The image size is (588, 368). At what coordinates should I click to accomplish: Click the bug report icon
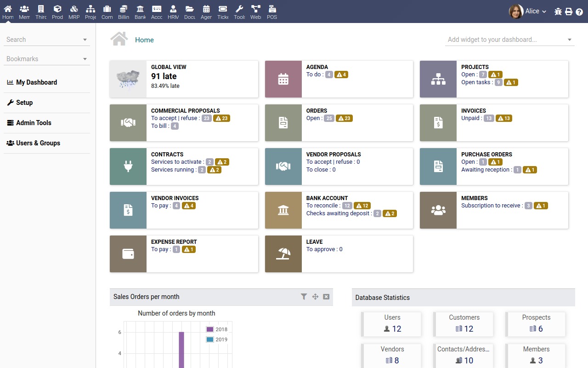(x=558, y=11)
